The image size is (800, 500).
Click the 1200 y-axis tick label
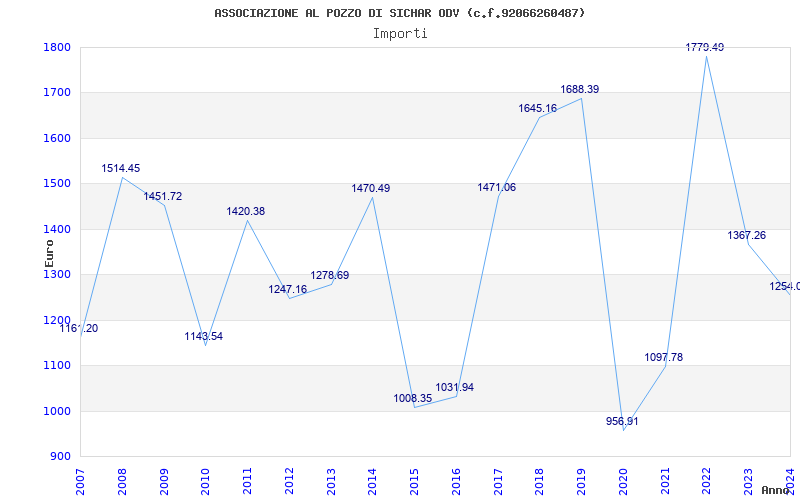[x=57, y=320]
